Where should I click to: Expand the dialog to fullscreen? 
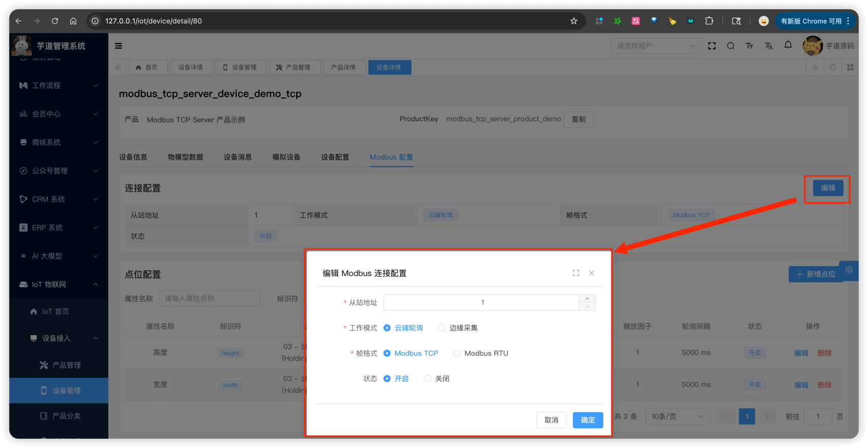point(575,273)
